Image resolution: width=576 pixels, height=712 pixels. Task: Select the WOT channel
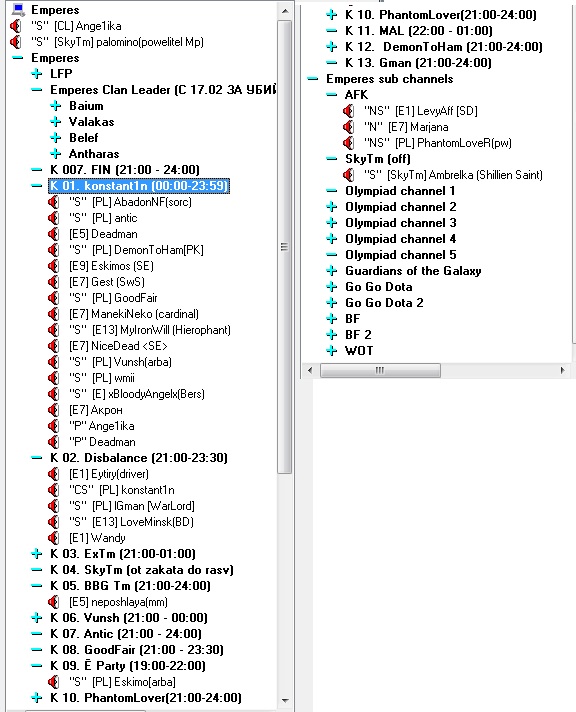[x=359, y=351]
